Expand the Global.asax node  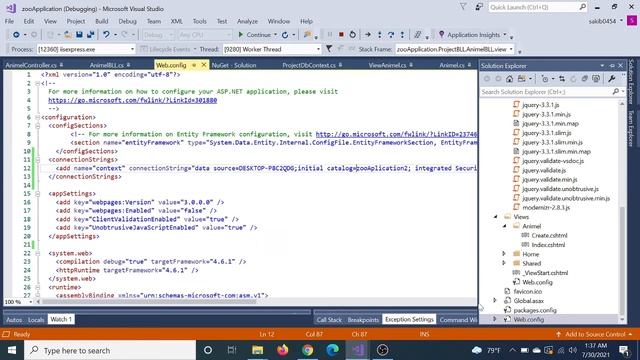click(495, 300)
